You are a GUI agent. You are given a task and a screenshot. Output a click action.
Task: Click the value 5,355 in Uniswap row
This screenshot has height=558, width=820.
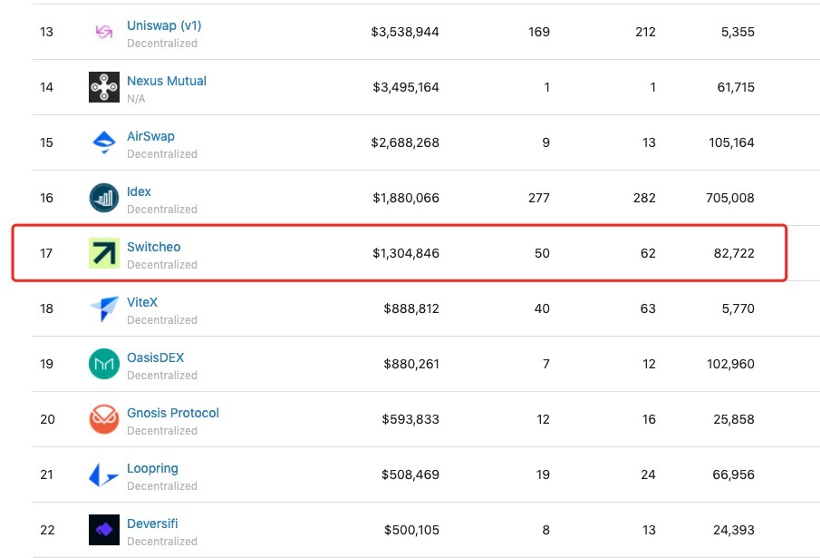tap(738, 32)
